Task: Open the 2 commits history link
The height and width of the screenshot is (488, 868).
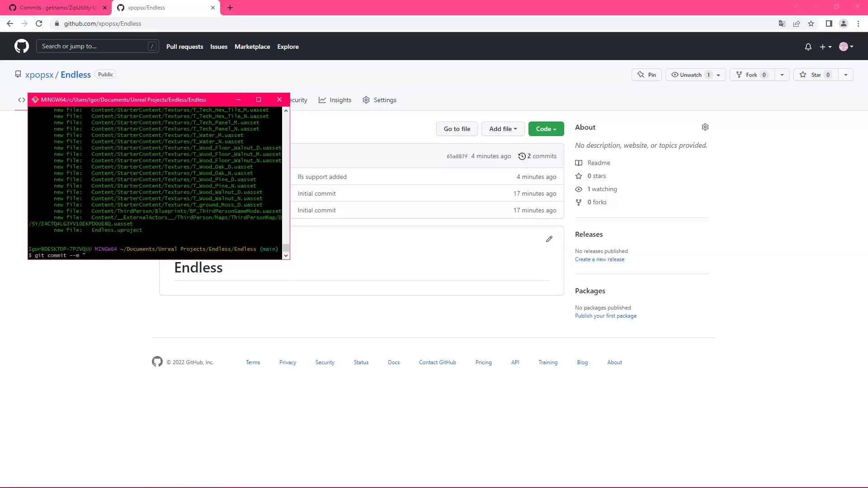Action: [538, 156]
